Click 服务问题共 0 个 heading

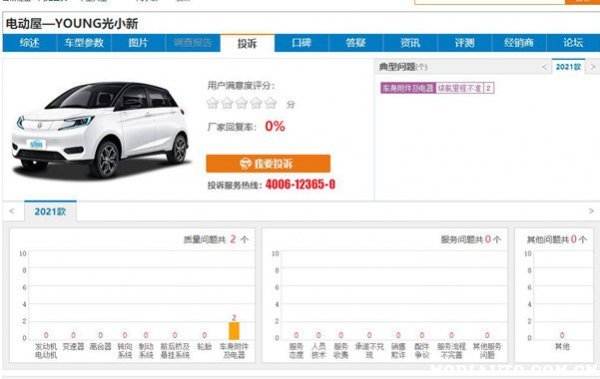click(x=471, y=240)
